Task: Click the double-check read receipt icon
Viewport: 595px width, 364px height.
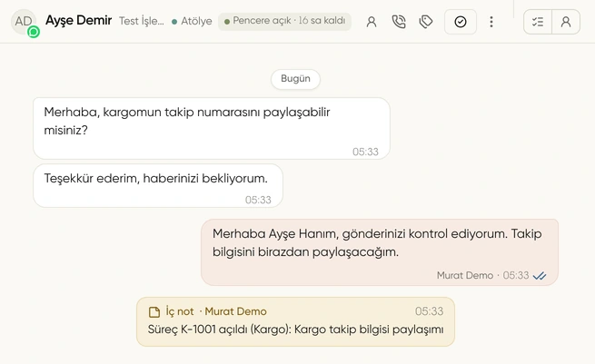Action: tap(540, 276)
